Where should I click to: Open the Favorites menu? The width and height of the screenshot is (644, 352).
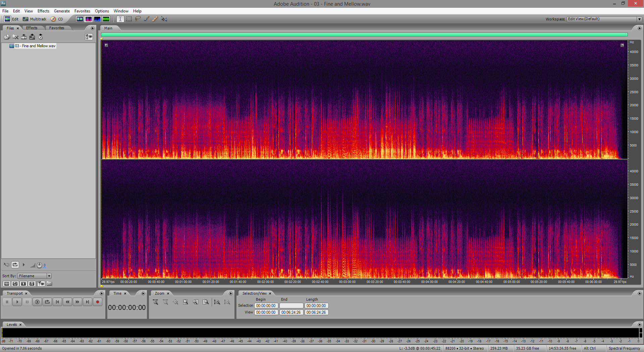click(82, 11)
